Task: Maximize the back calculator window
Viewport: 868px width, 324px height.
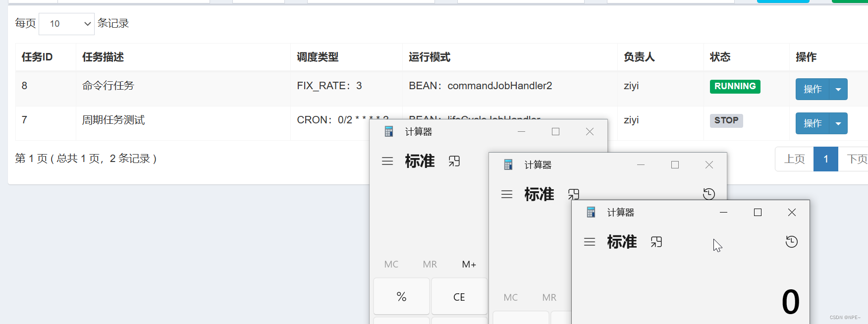Action: click(555, 131)
